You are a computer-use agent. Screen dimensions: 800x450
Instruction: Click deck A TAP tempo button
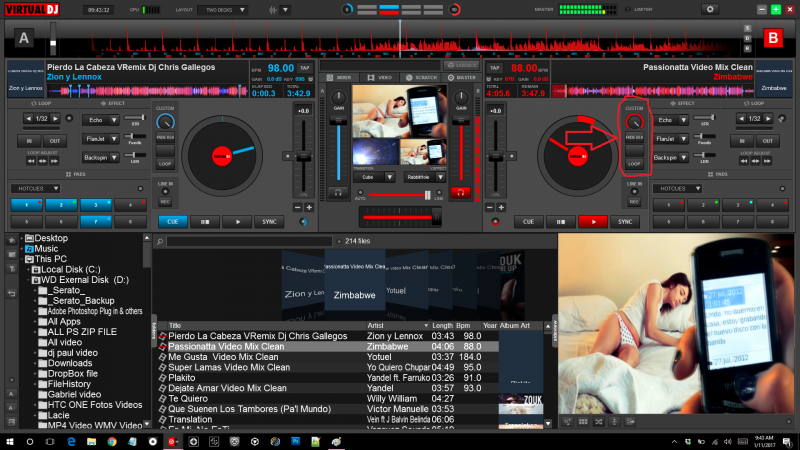pyautogui.click(x=305, y=68)
